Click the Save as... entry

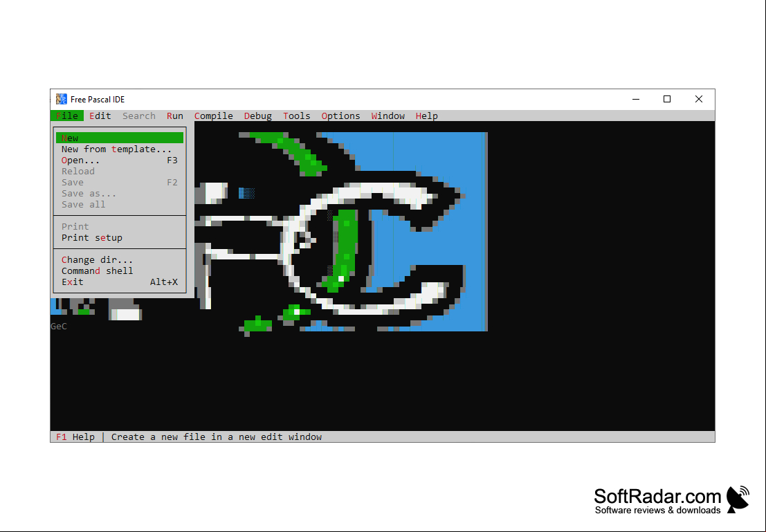click(120, 194)
